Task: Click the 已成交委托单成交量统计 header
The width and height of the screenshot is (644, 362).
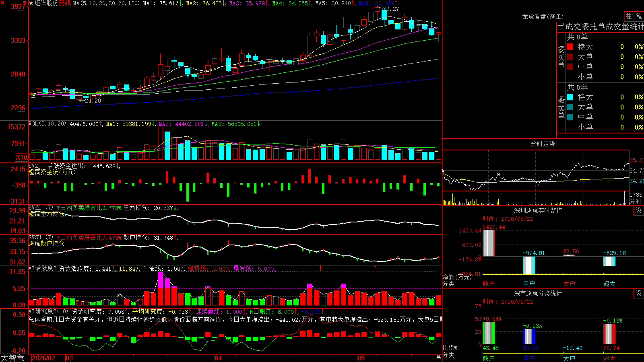Action: click(x=601, y=27)
